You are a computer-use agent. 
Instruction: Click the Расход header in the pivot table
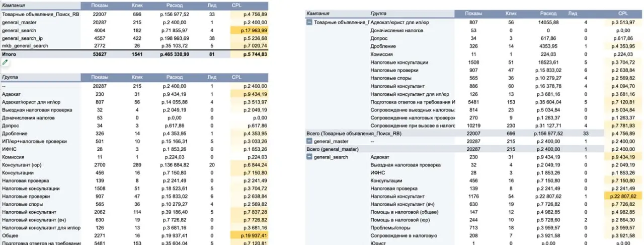[548, 14]
